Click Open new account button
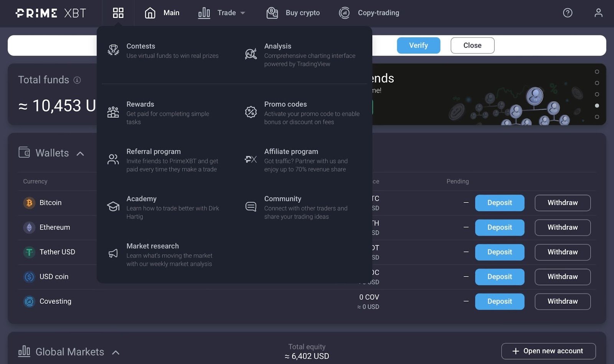 pos(548,351)
